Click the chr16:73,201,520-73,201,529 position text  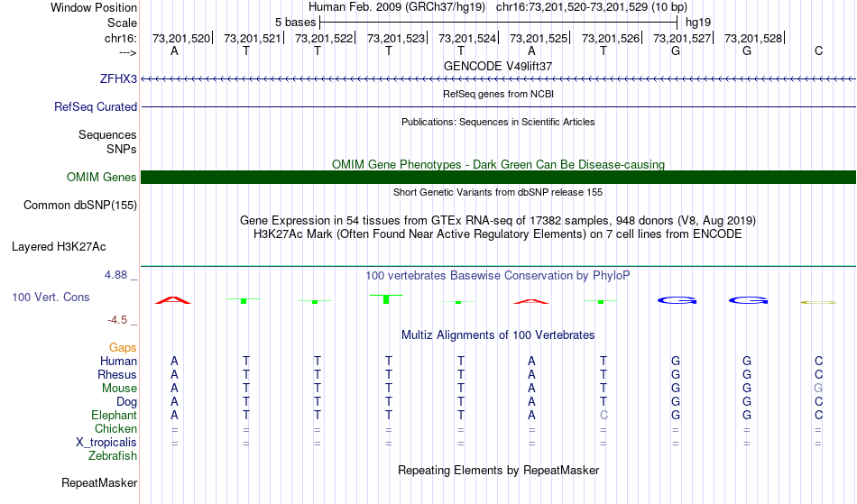(592, 7)
